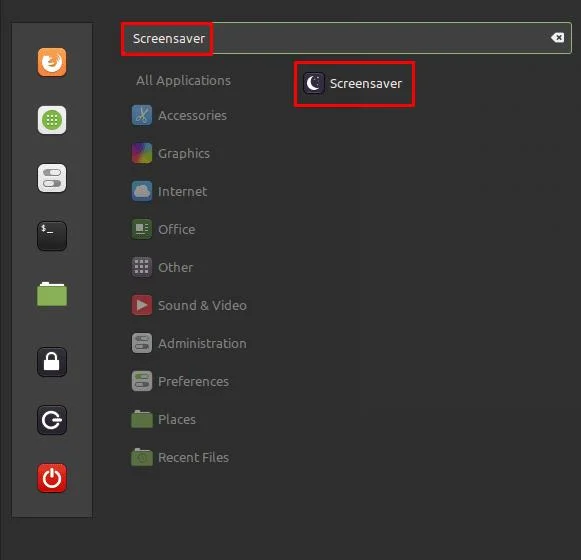Viewport: 581px width, 560px height.
Task: Select Sound & Video category label
Action: (x=202, y=305)
